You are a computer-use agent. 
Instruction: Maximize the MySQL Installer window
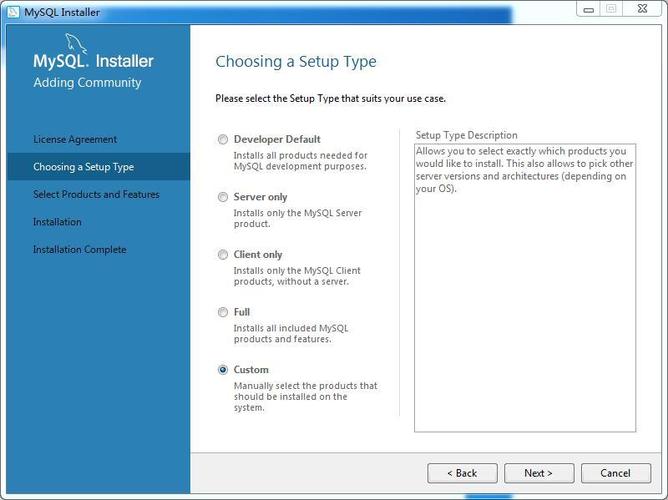(x=610, y=8)
